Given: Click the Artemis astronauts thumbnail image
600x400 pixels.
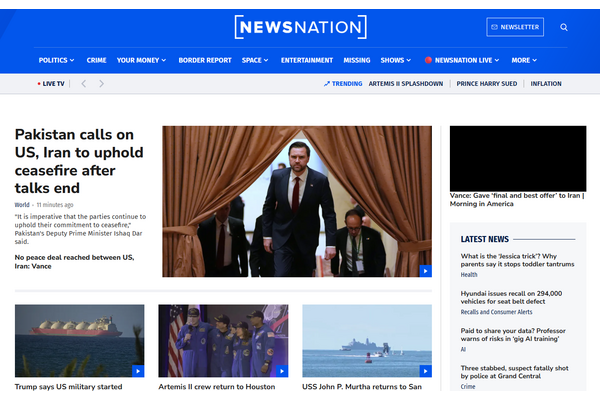Looking at the screenshot, I should tap(223, 341).
